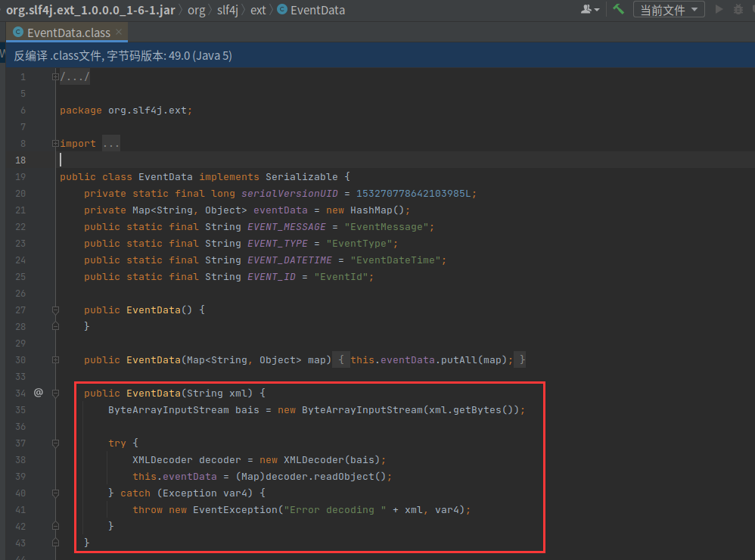Click the import ... folded placeholder
The height and width of the screenshot is (560, 755).
110,144
